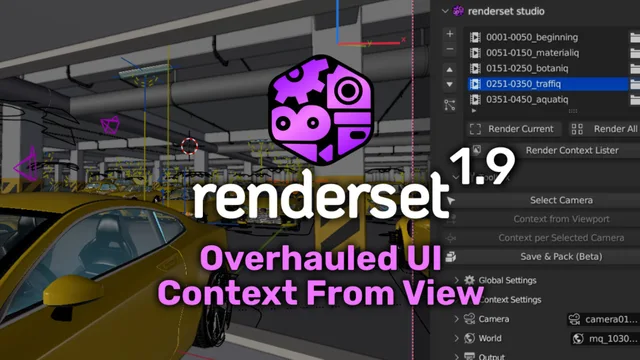Open folder for 0051-0150_materialiq
The height and width of the screenshot is (360, 640).
pos(635,53)
